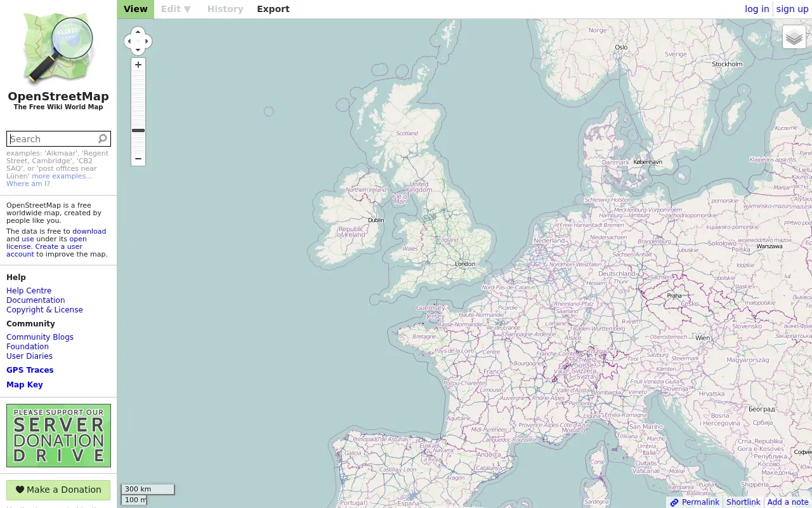Open the Help Centre link

[29, 291]
